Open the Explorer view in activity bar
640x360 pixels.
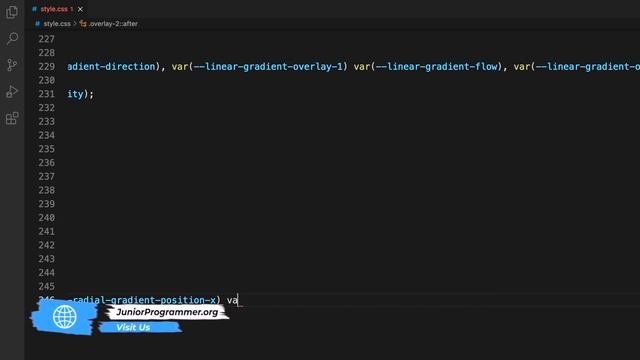point(12,12)
